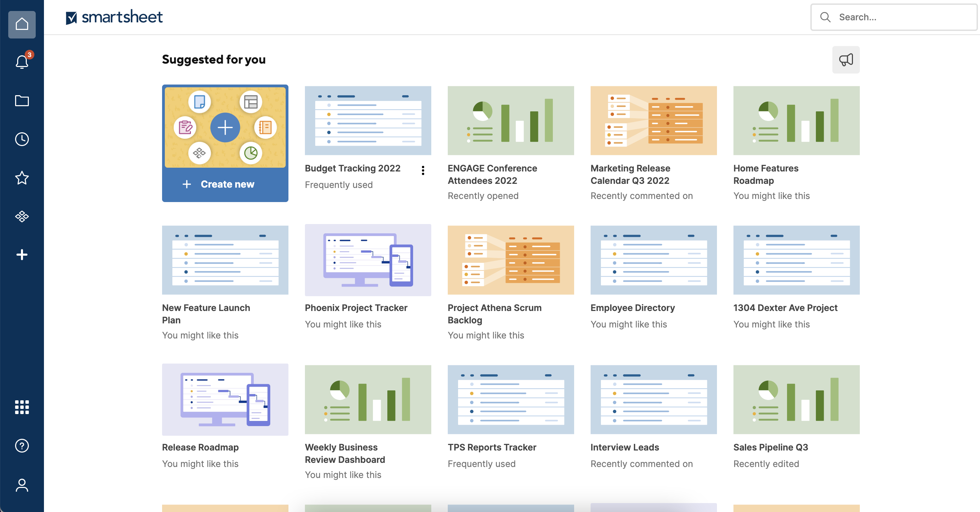
Task: Open Phoenix Project Tracker thumbnail
Action: 368,260
